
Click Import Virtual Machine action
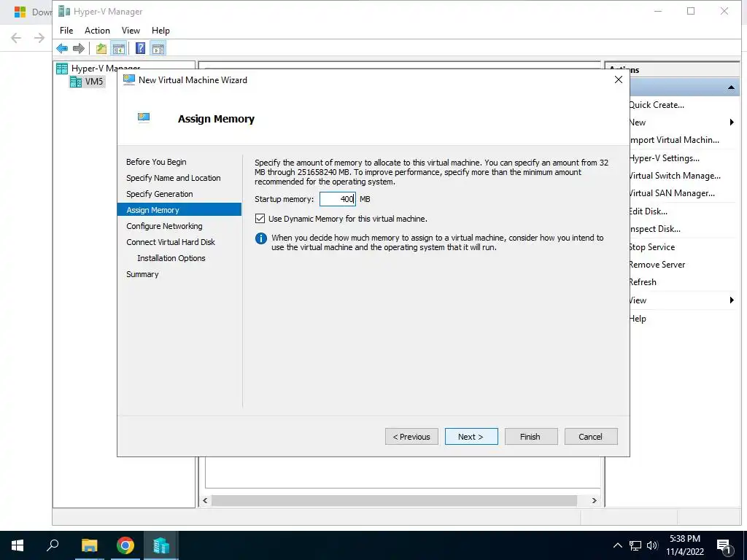pos(674,140)
